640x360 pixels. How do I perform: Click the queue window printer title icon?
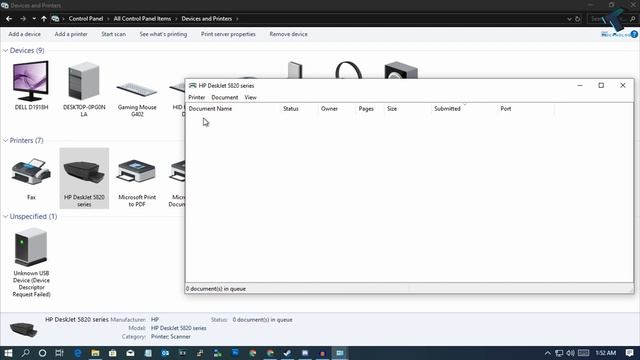(192, 85)
